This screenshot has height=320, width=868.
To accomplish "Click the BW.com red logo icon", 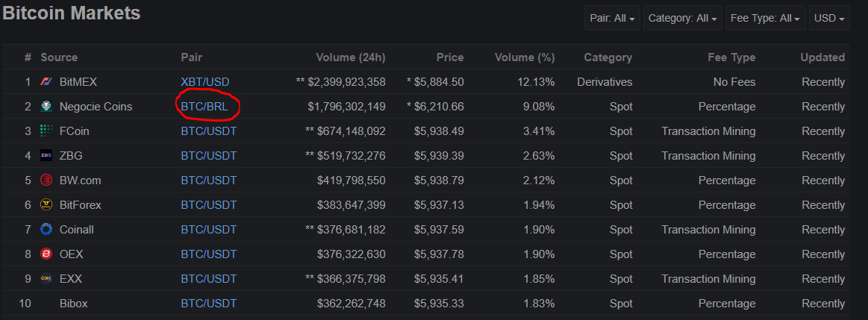I will pos(46,181).
